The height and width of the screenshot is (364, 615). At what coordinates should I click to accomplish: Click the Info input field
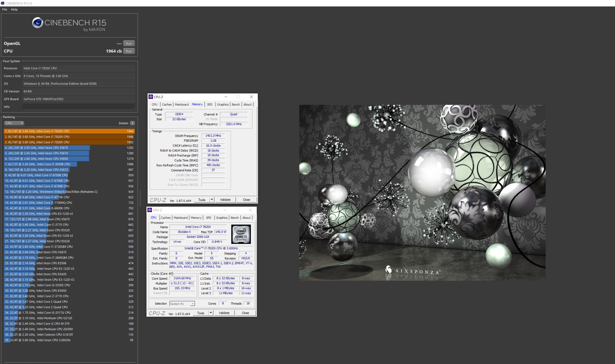point(78,107)
